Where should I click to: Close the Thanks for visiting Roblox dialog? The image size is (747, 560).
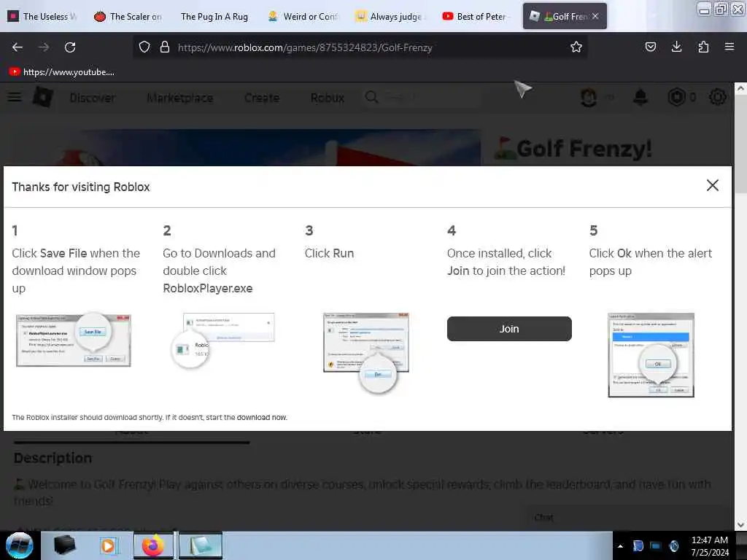[712, 185]
